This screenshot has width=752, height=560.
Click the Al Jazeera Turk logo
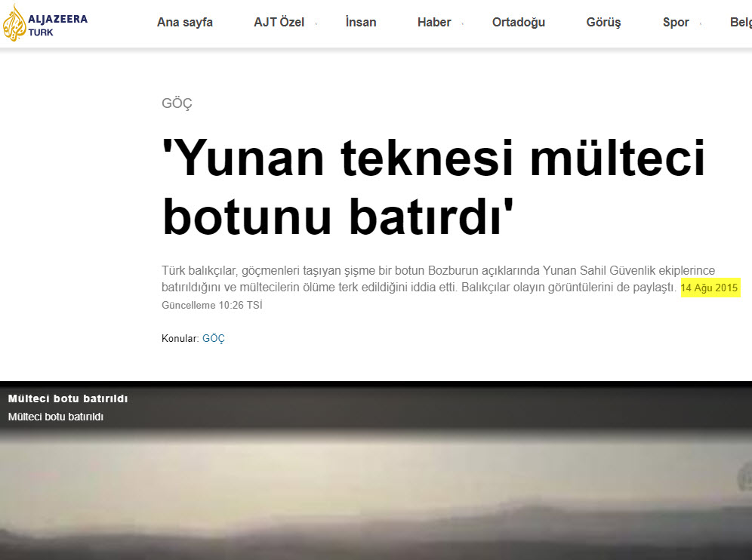pyautogui.click(x=45, y=23)
